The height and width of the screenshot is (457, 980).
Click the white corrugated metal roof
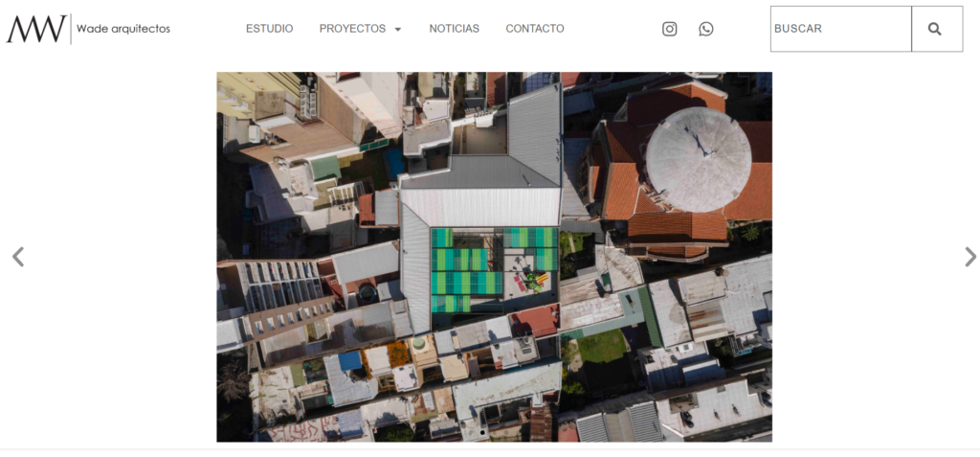pyautogui.click(x=479, y=205)
